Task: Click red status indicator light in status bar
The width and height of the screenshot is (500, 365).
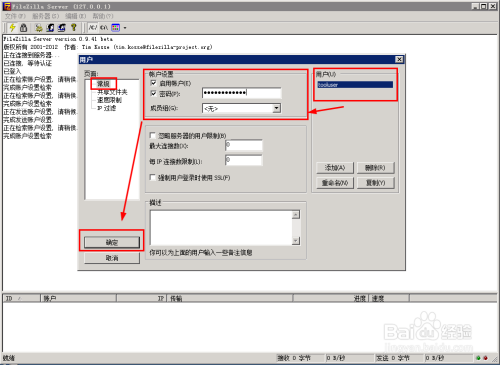Action: 486,358
